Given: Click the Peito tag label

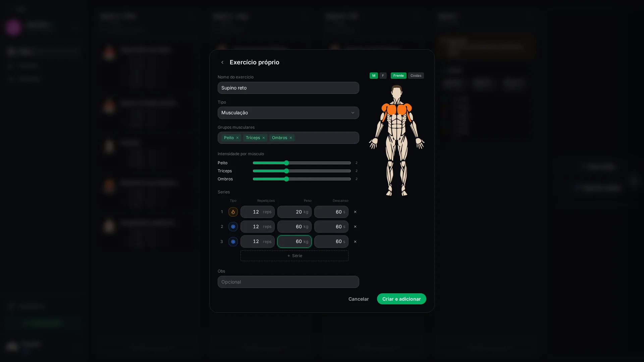Looking at the screenshot, I should (x=229, y=138).
